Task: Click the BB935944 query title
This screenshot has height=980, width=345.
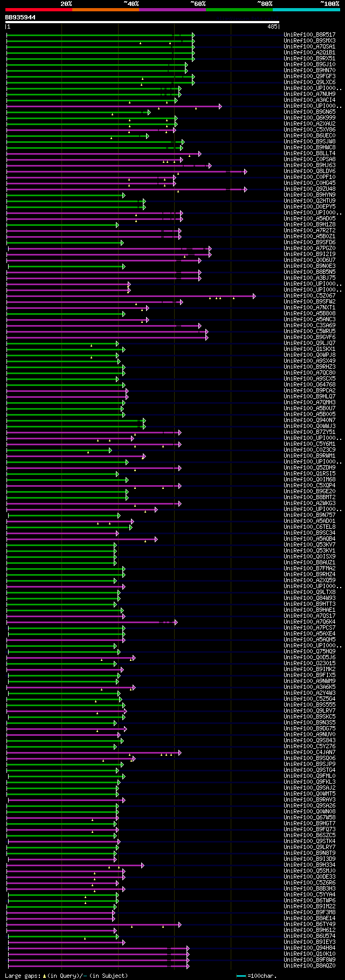Action: [x=20, y=17]
